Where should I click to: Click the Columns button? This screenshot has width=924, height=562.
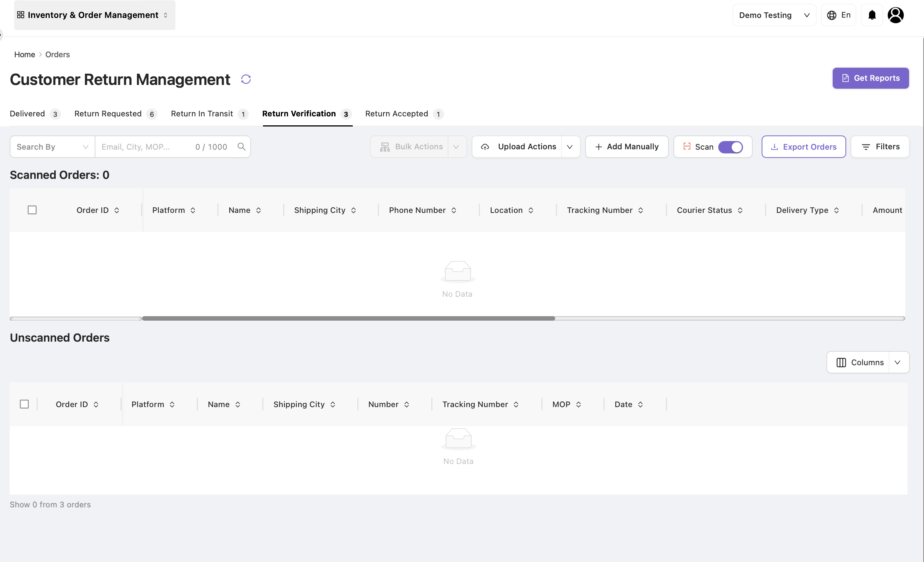(x=859, y=363)
